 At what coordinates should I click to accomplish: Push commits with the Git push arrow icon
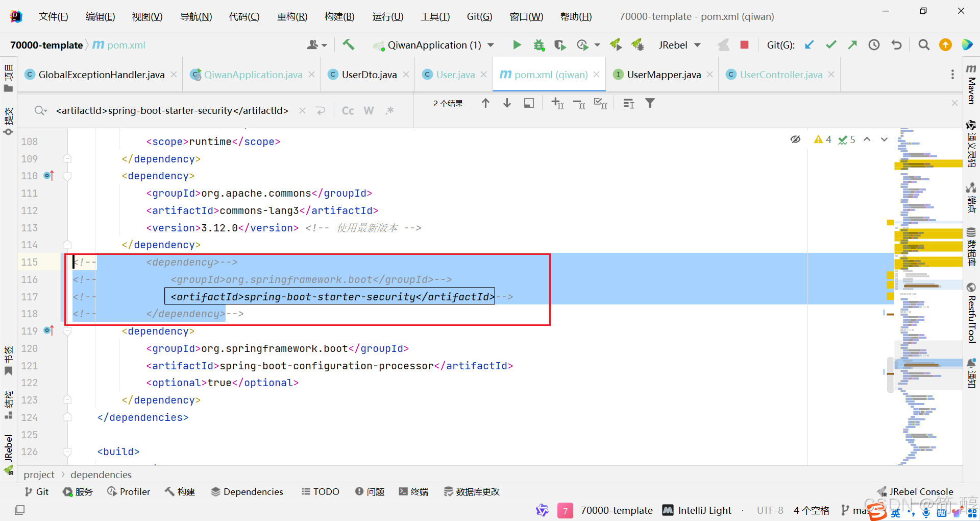point(852,45)
